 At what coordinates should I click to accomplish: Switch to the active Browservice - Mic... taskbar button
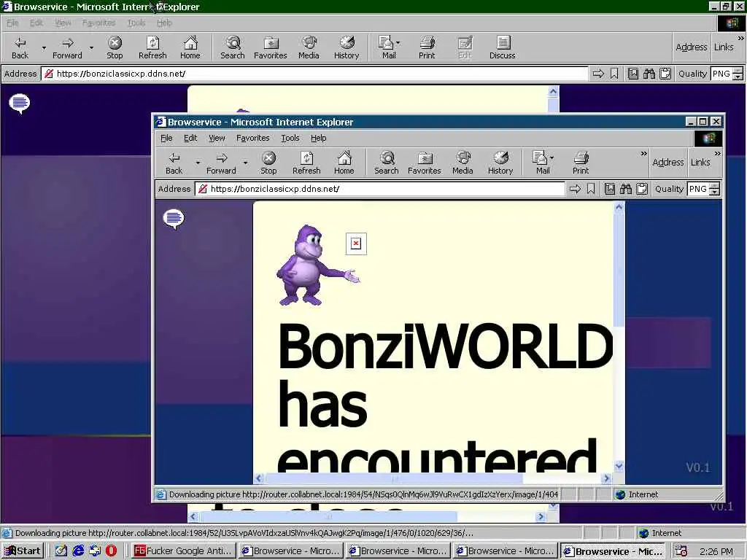click(614, 551)
